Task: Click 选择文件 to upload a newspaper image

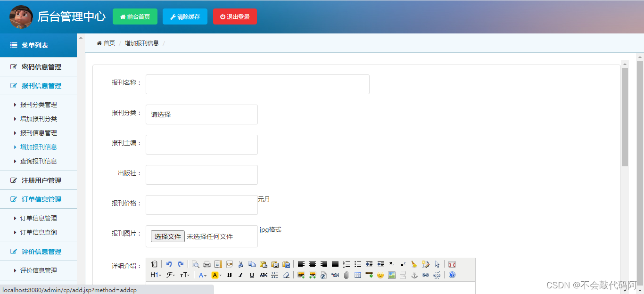Action: point(166,236)
